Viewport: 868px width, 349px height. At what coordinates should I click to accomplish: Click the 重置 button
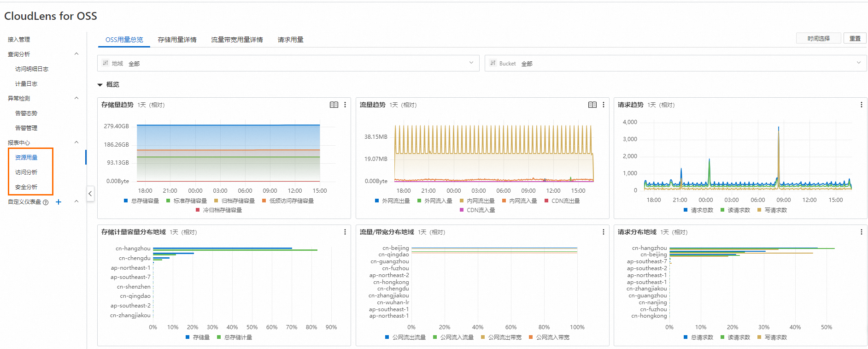pos(855,38)
